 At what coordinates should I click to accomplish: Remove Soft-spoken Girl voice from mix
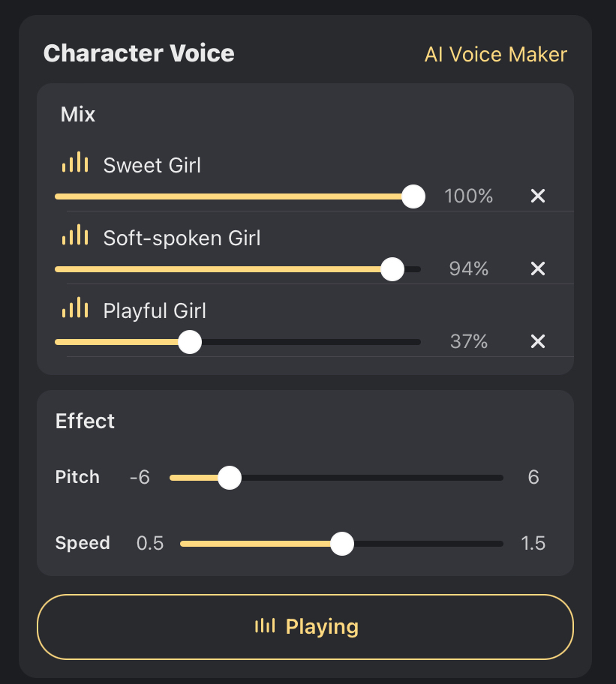point(537,269)
